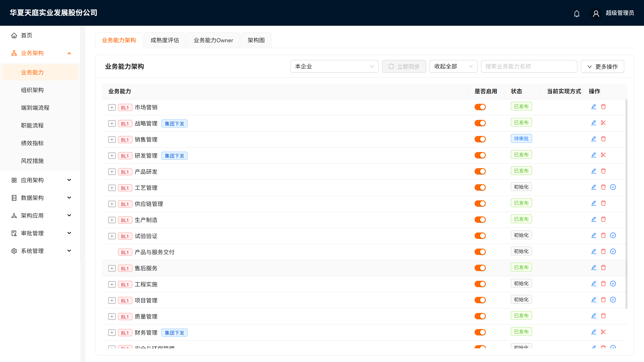Image resolution: width=644 pixels, height=362 pixels.
Task: Expand the 研发管理 tree row
Action: tap(112, 156)
